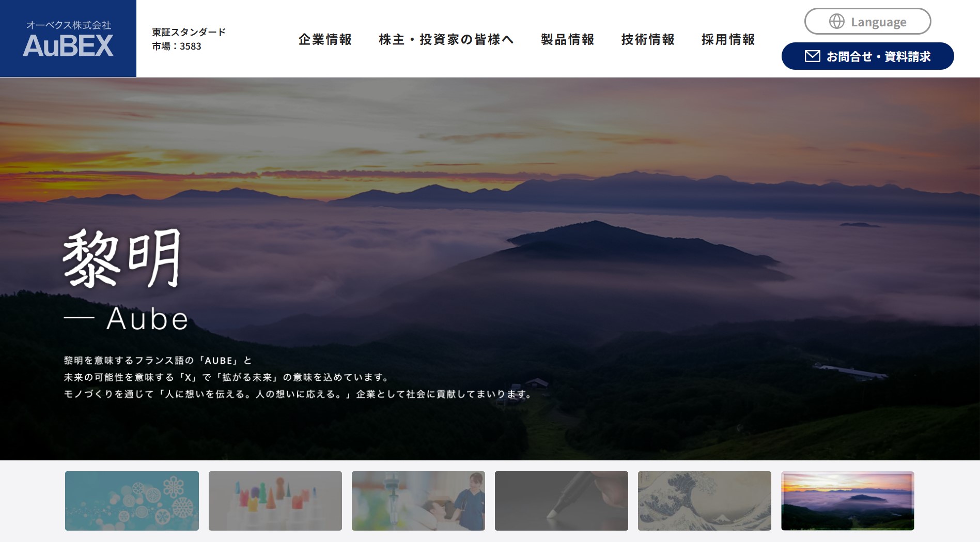This screenshot has height=542, width=980.
Task: Open the 企業情報 menu
Action: pyautogui.click(x=325, y=39)
